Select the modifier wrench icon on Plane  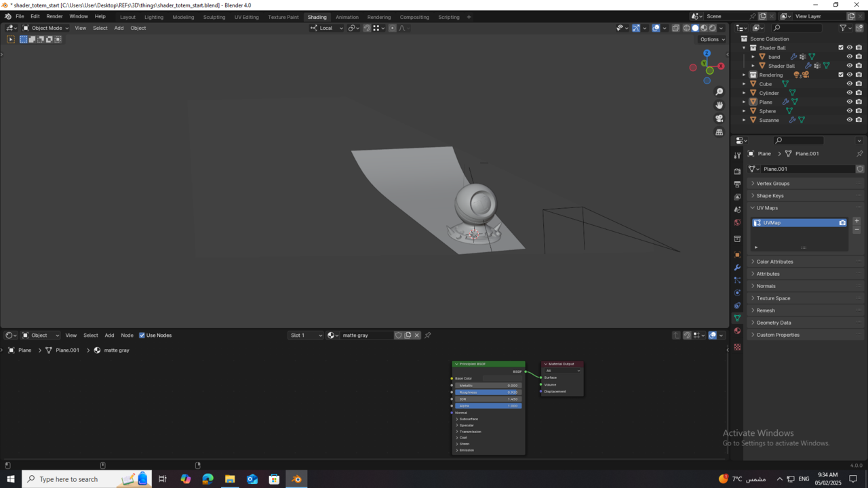pyautogui.click(x=785, y=102)
